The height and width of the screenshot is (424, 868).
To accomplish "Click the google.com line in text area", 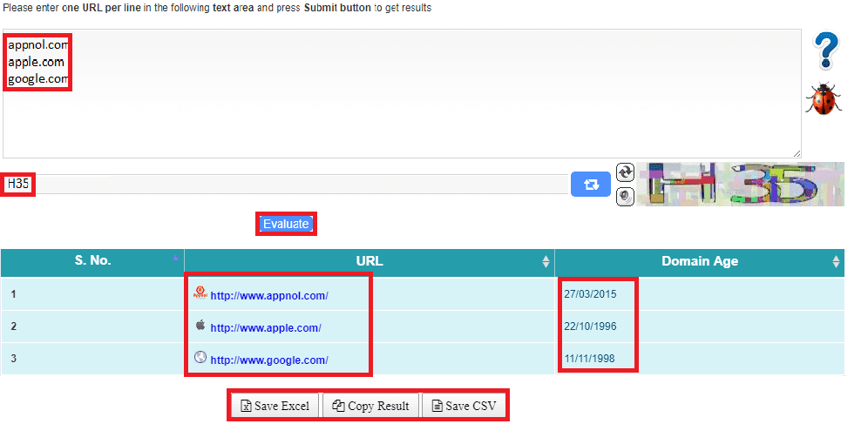I will [37, 78].
